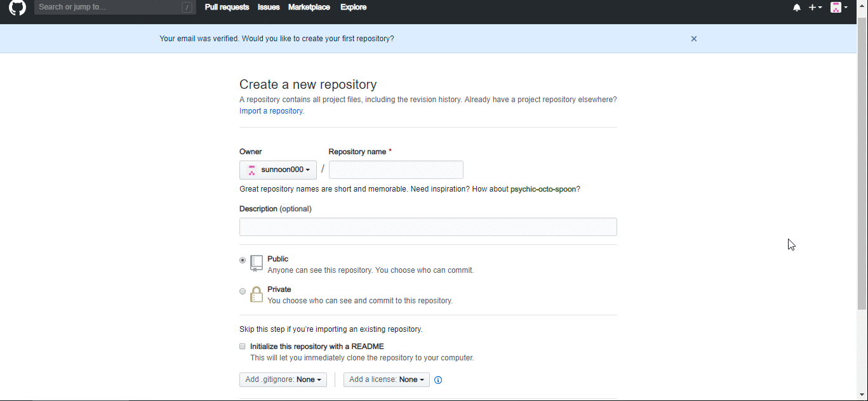Click the Description (optional) label
Viewport: 868px width, 401px height.
click(276, 209)
